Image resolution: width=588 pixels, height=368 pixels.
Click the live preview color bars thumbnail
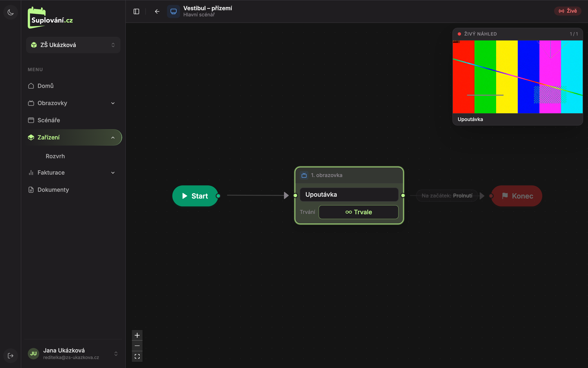tap(518, 77)
